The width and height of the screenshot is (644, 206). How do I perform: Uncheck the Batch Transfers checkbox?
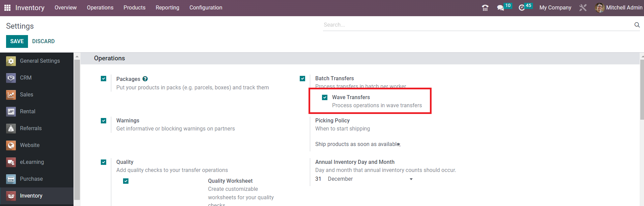pos(302,79)
